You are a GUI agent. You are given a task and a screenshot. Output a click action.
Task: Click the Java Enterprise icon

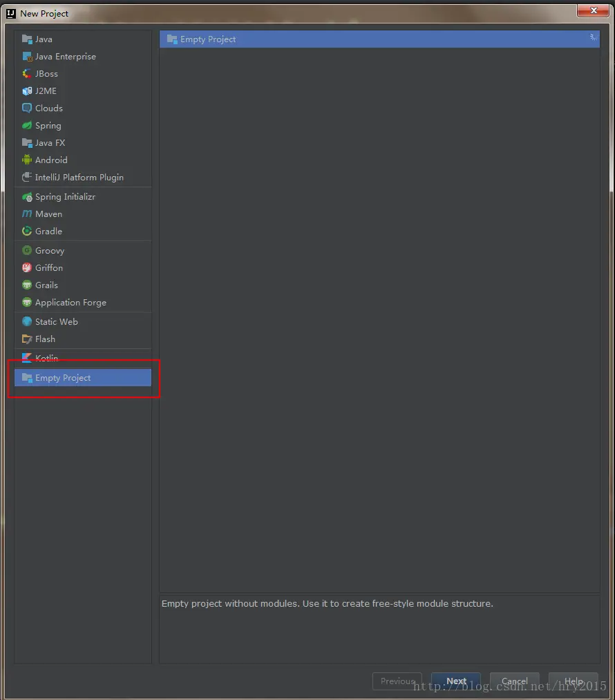[x=27, y=57]
